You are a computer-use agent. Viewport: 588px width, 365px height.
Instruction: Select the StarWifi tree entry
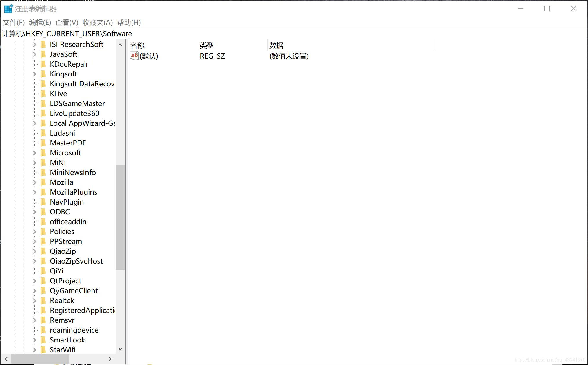click(x=63, y=350)
